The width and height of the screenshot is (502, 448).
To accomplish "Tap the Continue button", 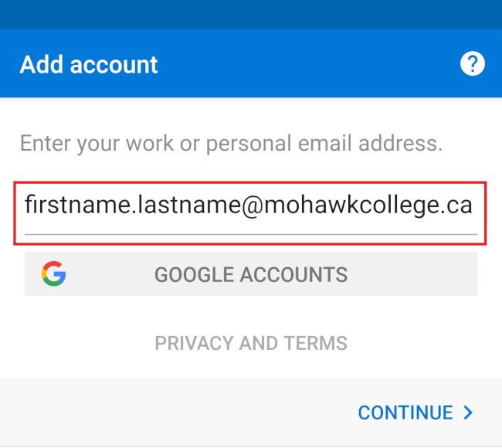I will 415,412.
